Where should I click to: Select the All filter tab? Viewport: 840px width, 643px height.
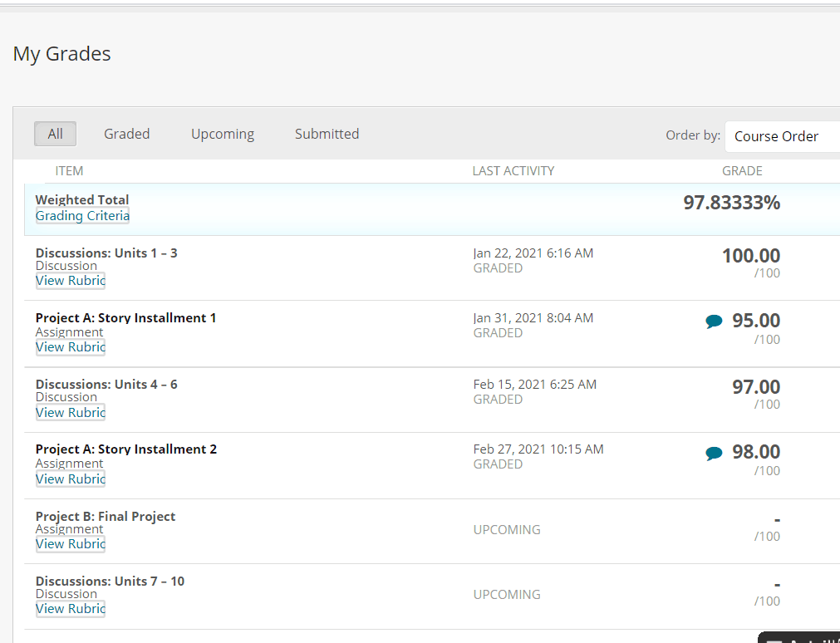pyautogui.click(x=55, y=134)
